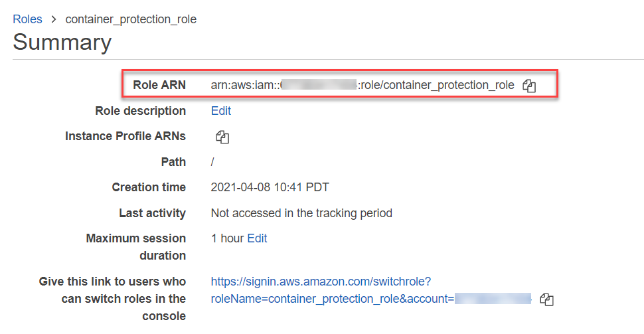Image resolution: width=644 pixels, height=334 pixels.
Task: Click the 'Not accessed in the tracking period' text
Action: tap(301, 213)
